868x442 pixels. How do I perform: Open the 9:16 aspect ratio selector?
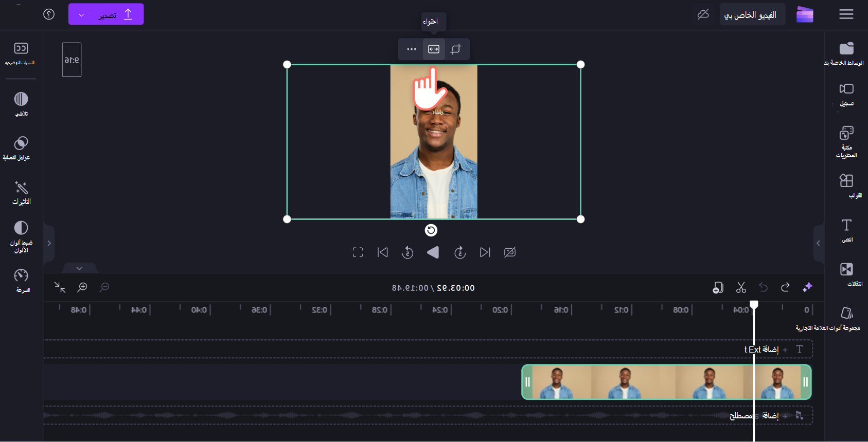[x=72, y=60]
